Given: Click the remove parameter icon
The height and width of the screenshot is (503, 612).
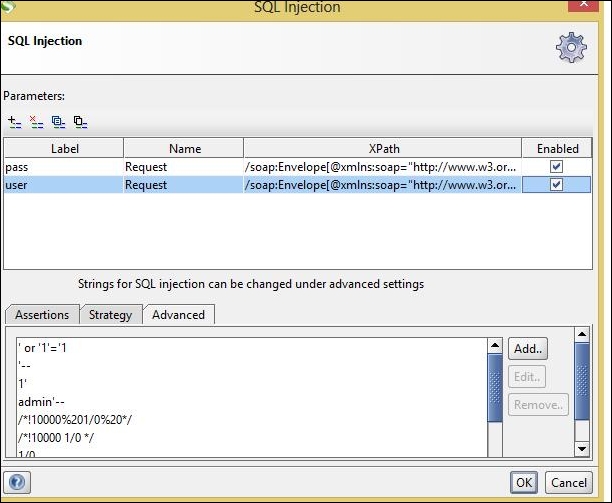Looking at the screenshot, I should point(36,122).
